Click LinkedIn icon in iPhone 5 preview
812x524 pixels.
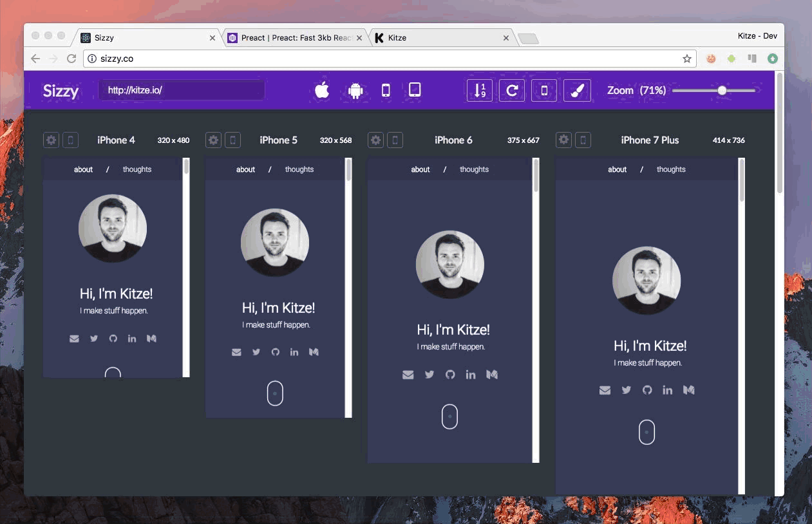tap(294, 352)
